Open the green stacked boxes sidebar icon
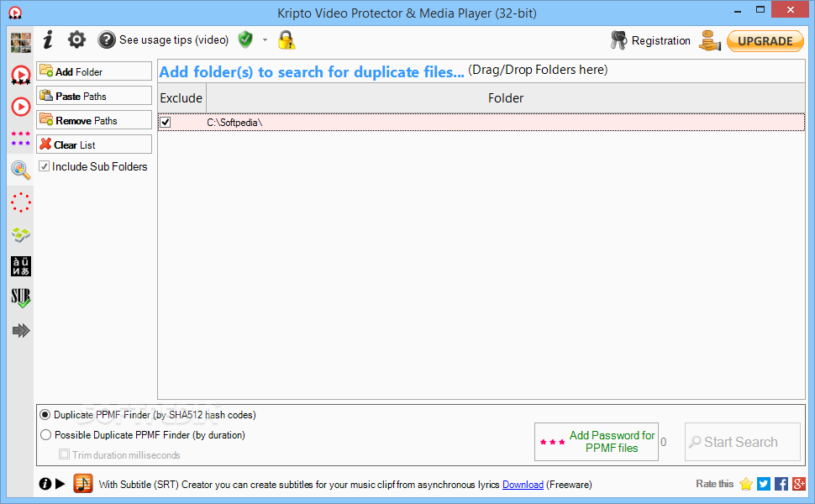This screenshot has height=504, width=815. (x=21, y=234)
